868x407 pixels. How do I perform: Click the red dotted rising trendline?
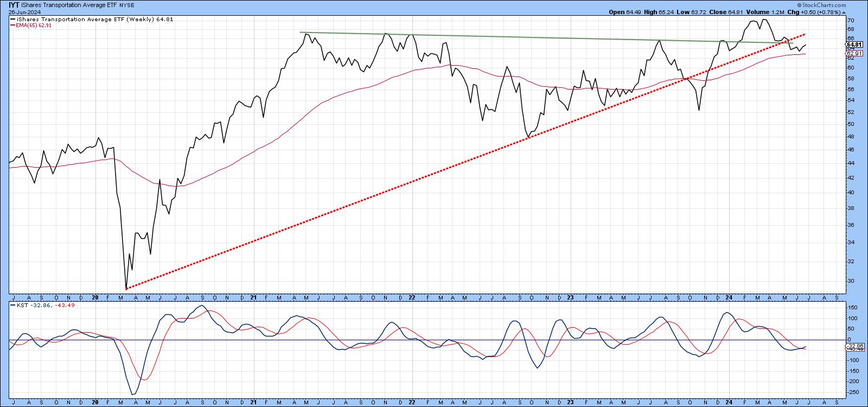click(467, 161)
